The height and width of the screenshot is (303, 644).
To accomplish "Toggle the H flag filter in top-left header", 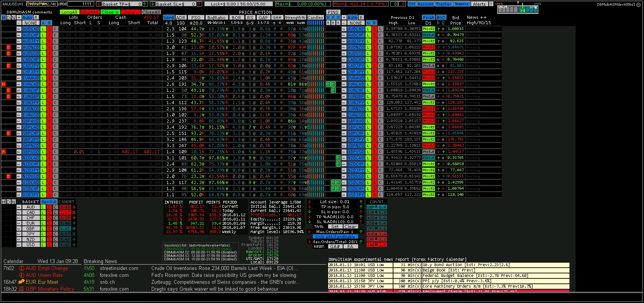I will click(x=3, y=18).
